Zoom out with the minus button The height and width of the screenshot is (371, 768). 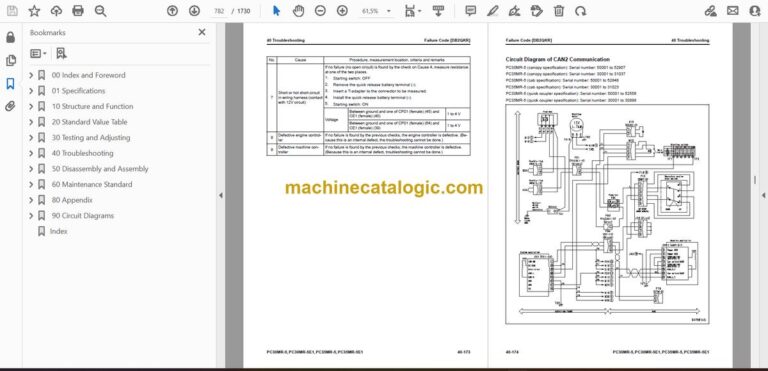320,11
